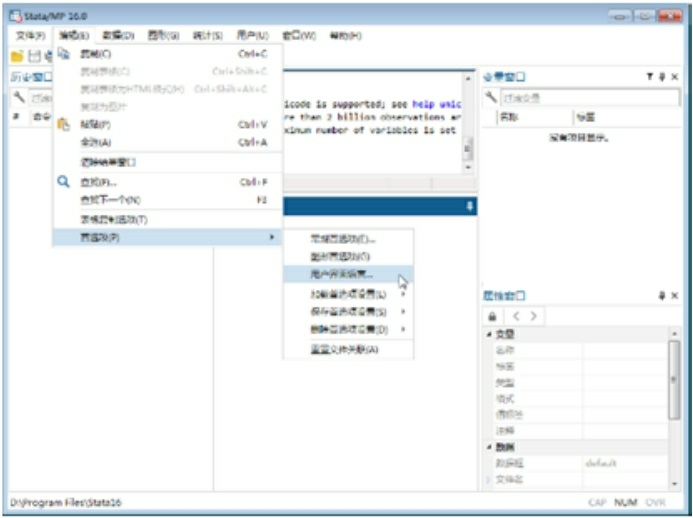Click the wrench icon in variables window
The width and height of the screenshot is (693, 518).
(491, 97)
